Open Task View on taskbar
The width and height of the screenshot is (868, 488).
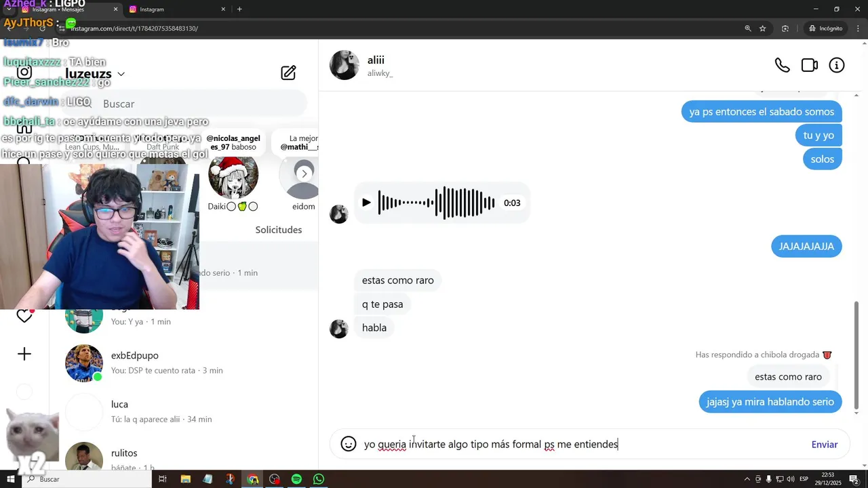click(x=163, y=479)
